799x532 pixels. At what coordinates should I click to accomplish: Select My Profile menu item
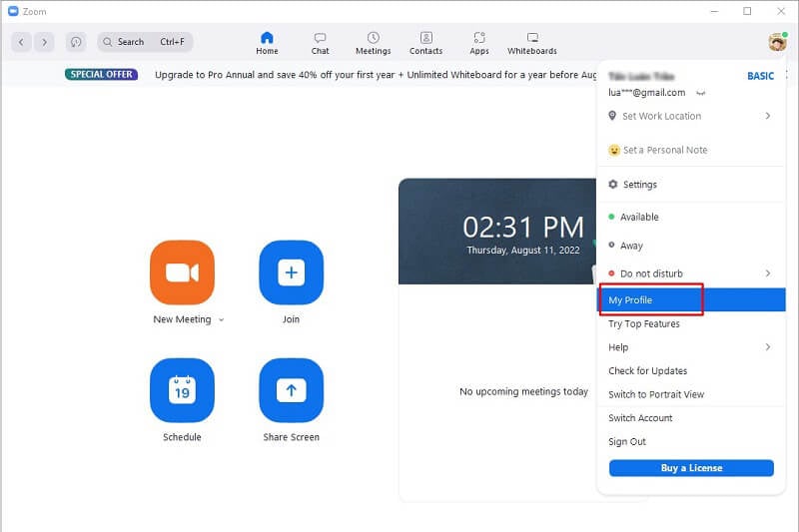tap(690, 299)
